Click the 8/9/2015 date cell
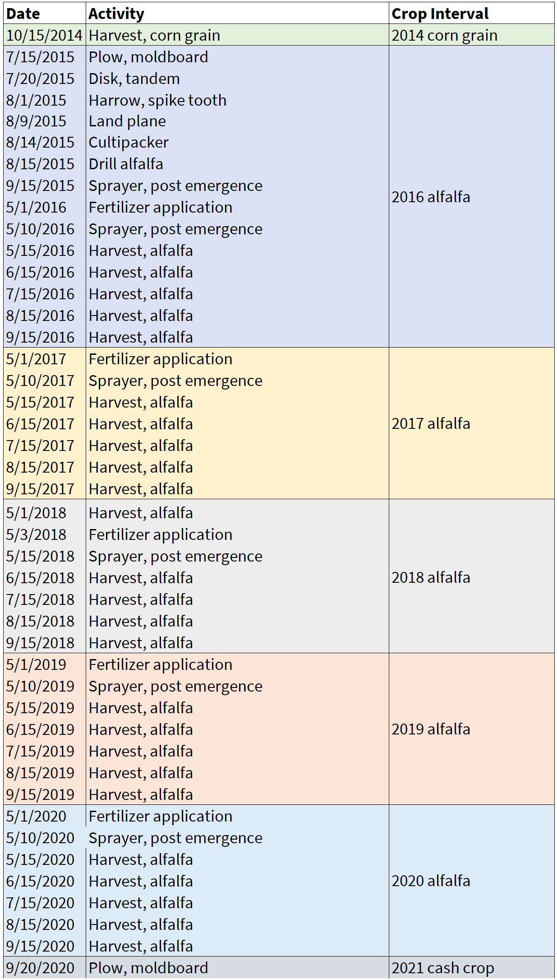The width and height of the screenshot is (557, 980). tap(36, 121)
